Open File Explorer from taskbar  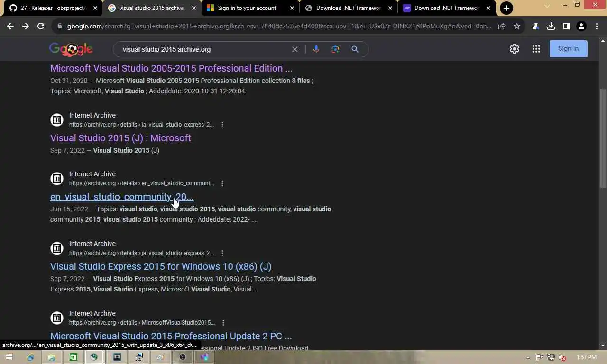[52, 357]
